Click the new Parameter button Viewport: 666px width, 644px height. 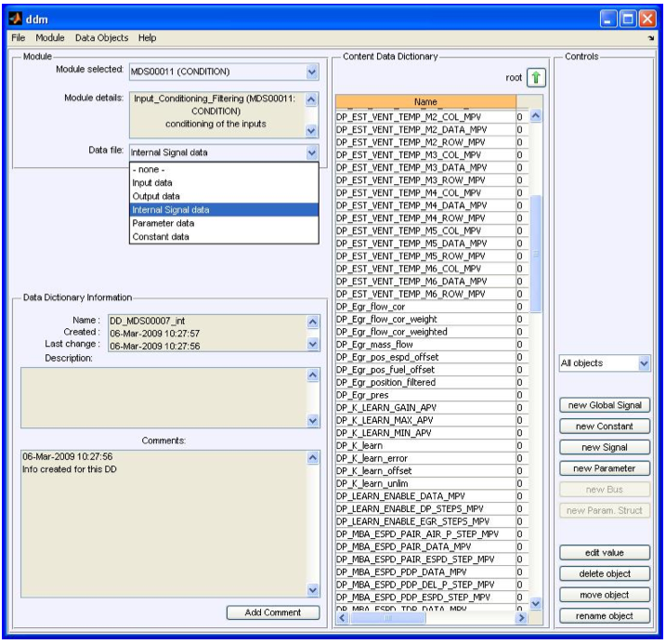tap(605, 468)
